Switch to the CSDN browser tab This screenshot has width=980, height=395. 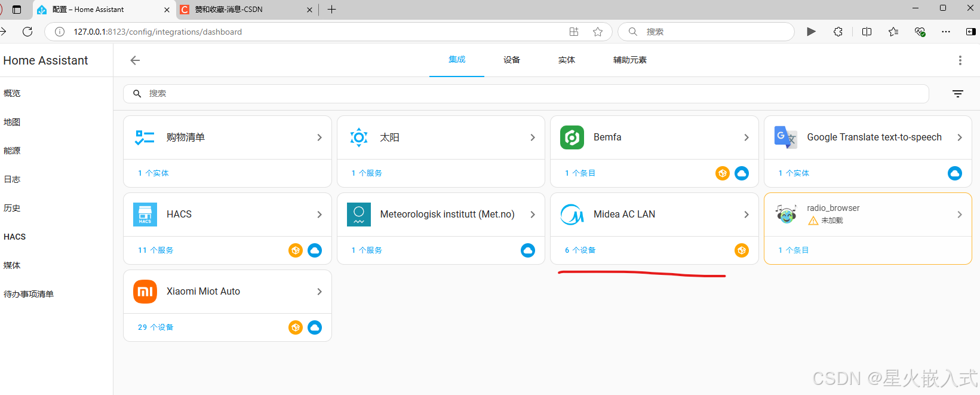click(x=247, y=10)
